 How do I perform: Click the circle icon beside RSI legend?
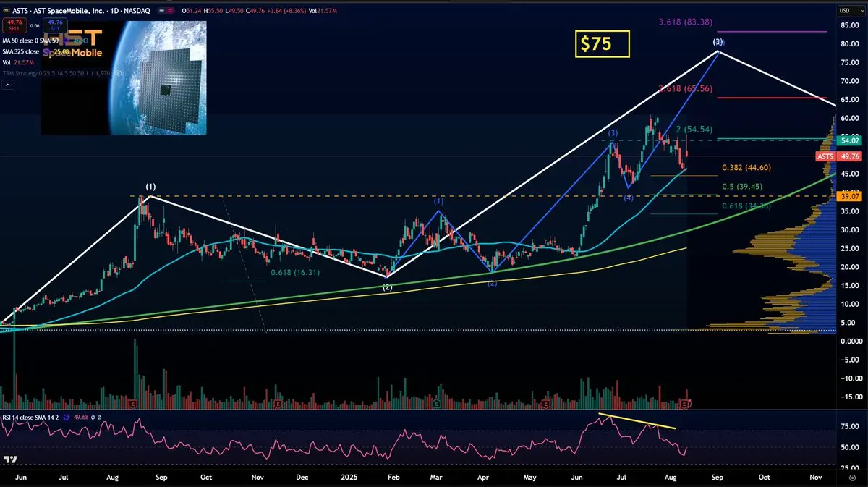pos(67,418)
